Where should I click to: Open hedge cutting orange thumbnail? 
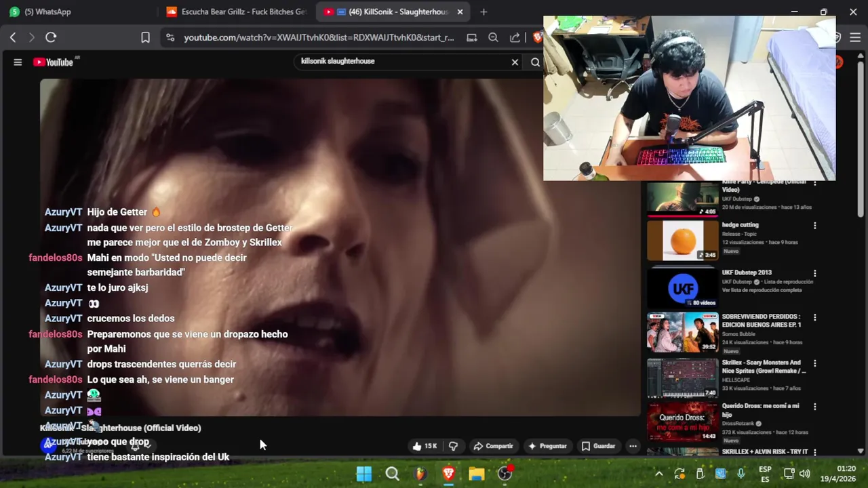tap(682, 241)
